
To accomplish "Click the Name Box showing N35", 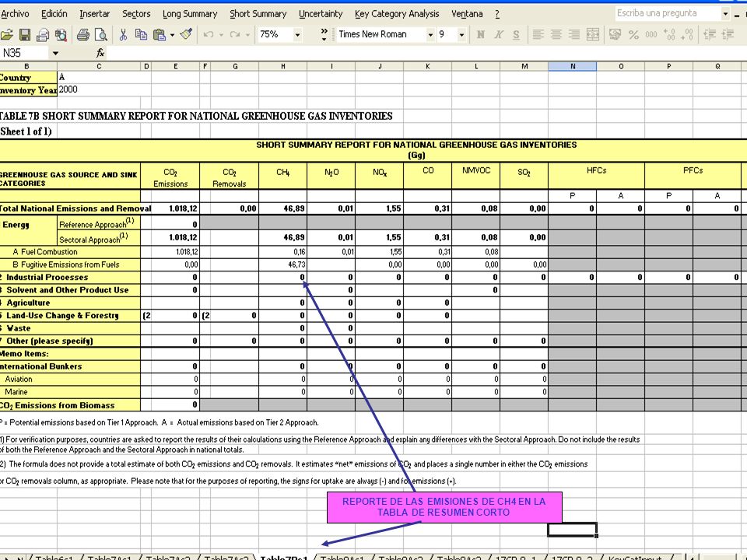I will pos(25,53).
